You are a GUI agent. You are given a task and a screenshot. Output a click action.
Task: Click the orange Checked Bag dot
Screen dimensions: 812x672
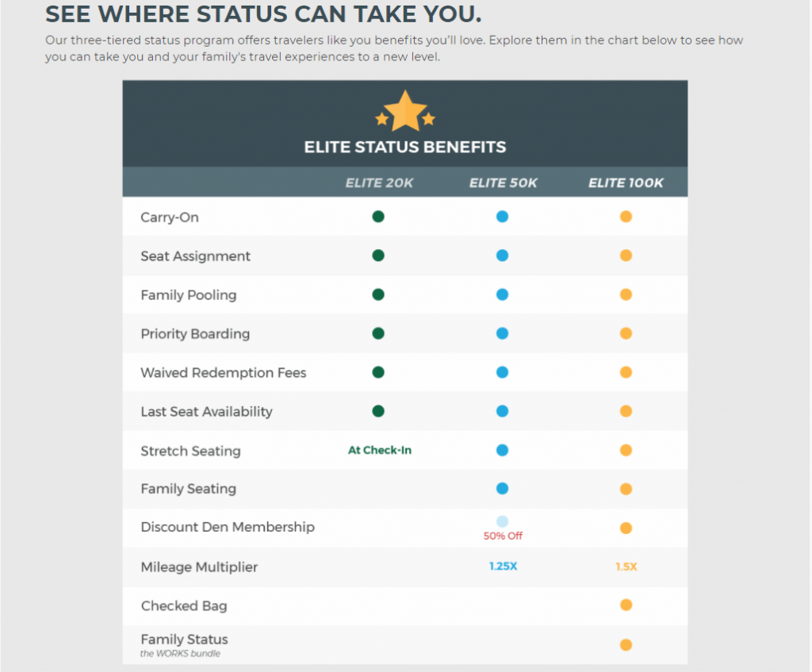pos(626,605)
